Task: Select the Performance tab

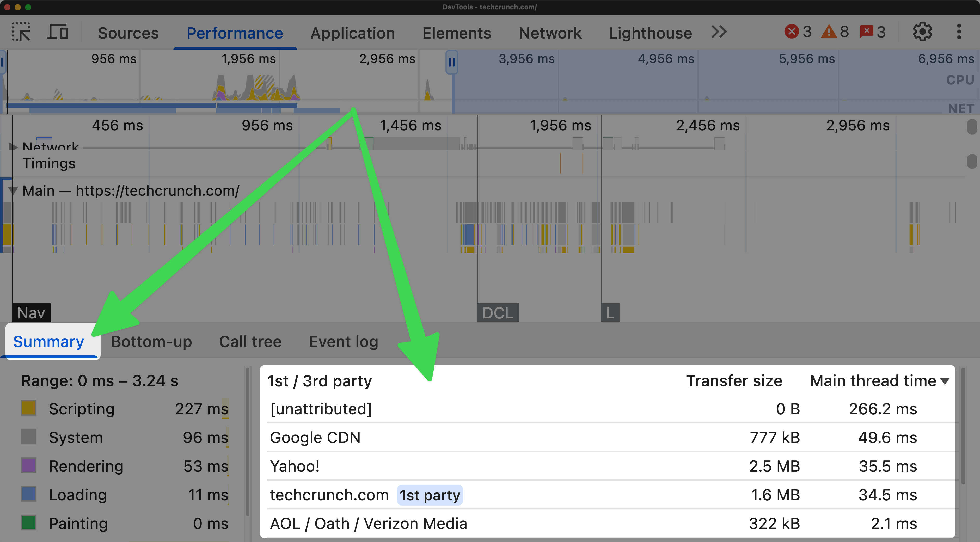Action: coord(235,33)
